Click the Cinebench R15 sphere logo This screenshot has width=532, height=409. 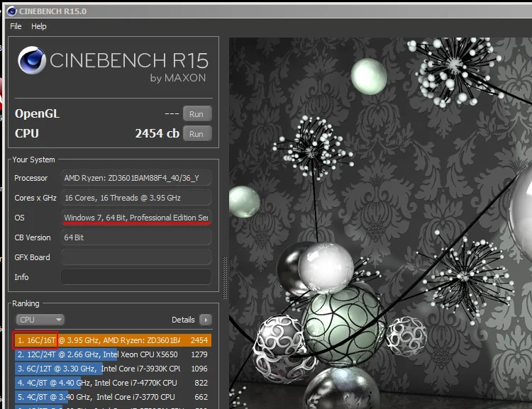31,60
